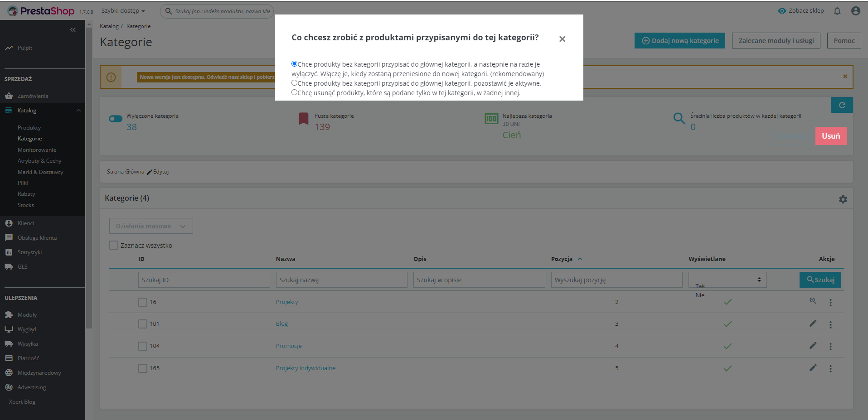This screenshot has width=868, height=420.
Task: Click Zalecane moduły i usługi button
Action: pyautogui.click(x=776, y=41)
